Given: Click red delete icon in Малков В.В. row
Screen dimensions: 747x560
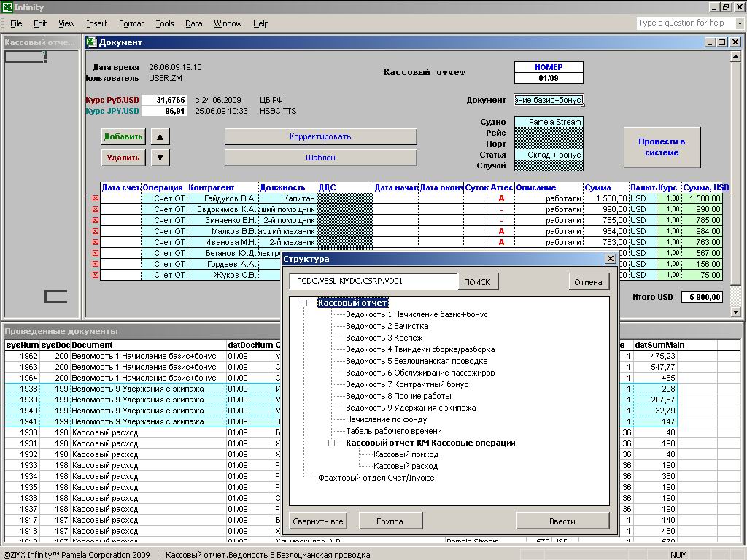Looking at the screenshot, I should [x=96, y=231].
